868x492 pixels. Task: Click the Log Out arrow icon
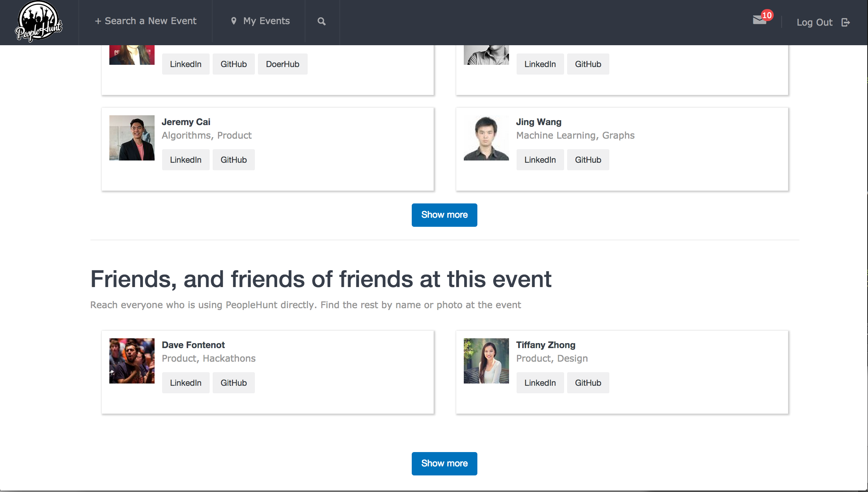845,23
